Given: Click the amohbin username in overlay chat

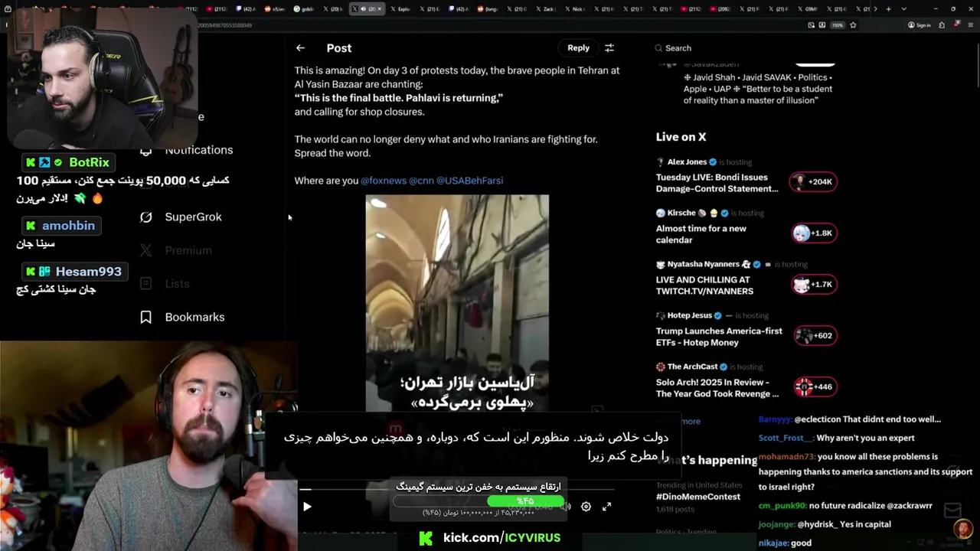Looking at the screenshot, I should 68,226.
